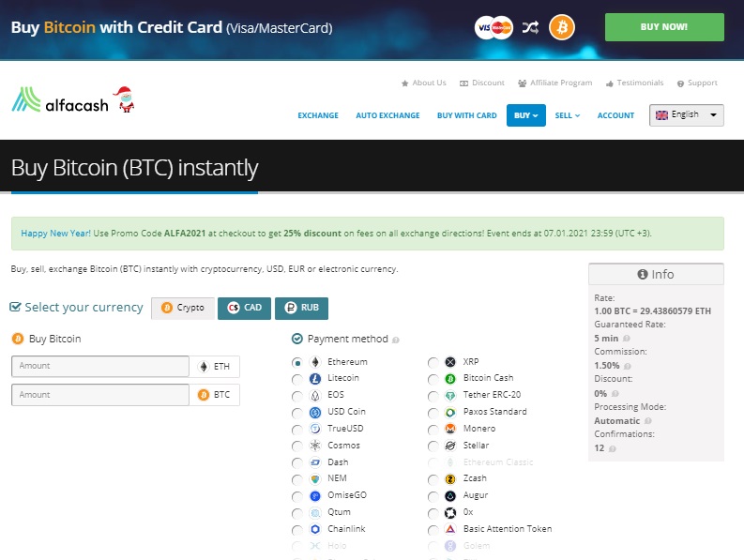
Task: Switch to the Crypto currency tab
Action: coord(183,308)
